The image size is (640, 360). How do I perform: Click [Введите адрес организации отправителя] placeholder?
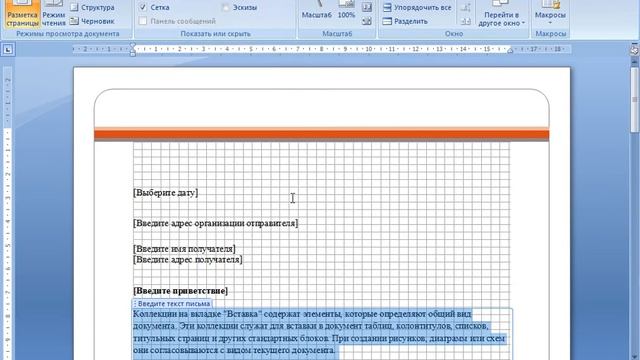pos(216,223)
